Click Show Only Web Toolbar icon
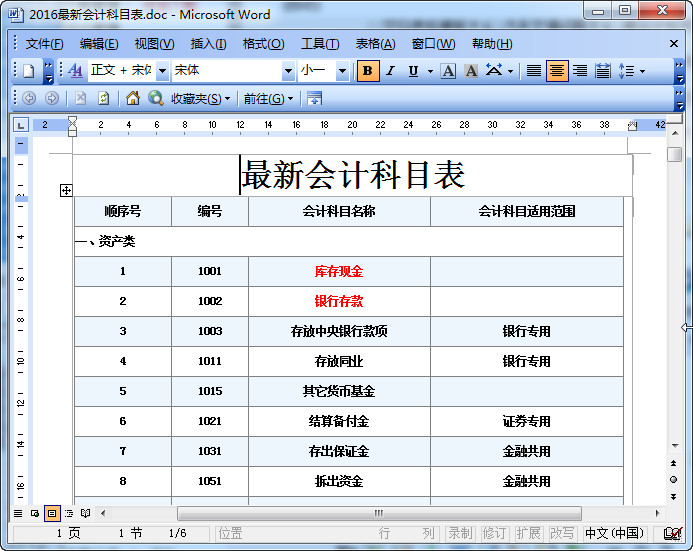Viewport: 693px width, 551px height. click(314, 98)
